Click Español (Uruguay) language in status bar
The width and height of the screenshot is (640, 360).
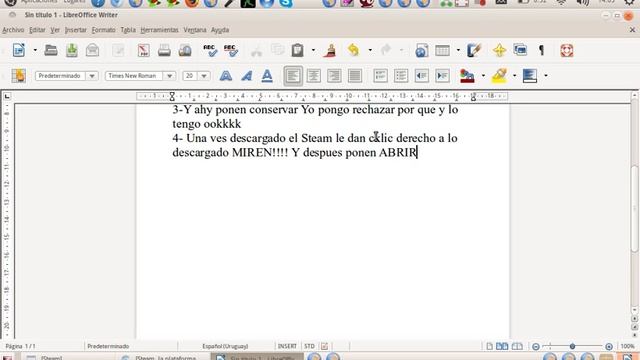pyautogui.click(x=225, y=346)
